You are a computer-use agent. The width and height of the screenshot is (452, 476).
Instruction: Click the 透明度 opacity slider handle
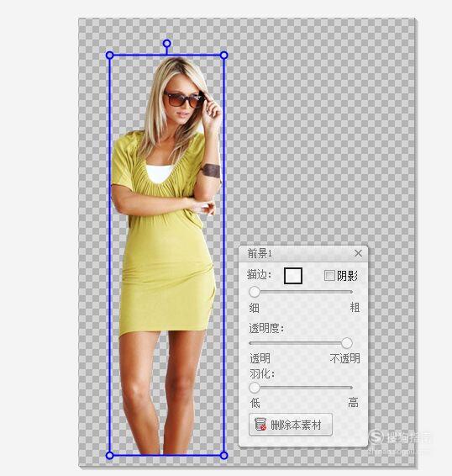347,343
